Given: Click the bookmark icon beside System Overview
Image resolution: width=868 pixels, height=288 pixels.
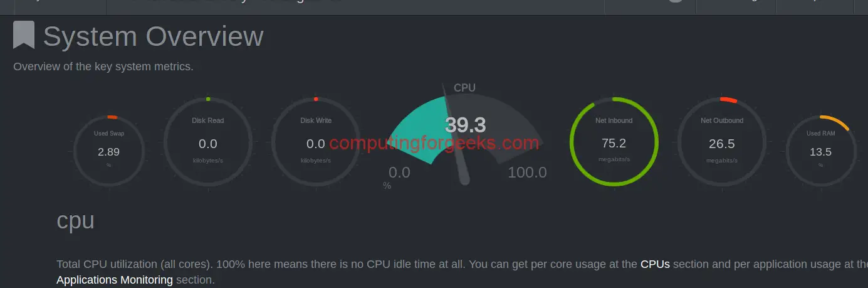Looking at the screenshot, I should tap(24, 36).
